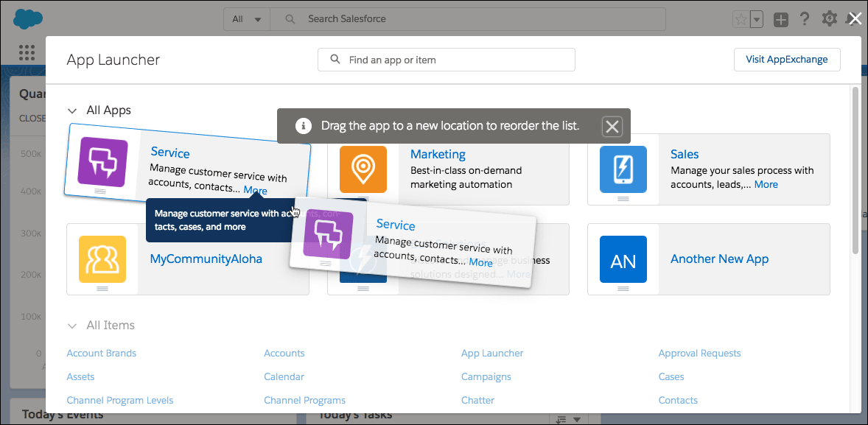Open the Assets item
This screenshot has width=868, height=425.
pos(81,377)
